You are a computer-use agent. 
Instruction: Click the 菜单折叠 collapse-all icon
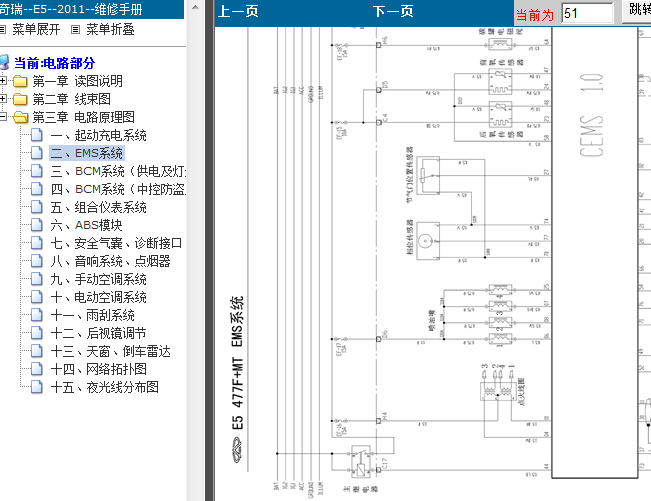tap(75, 29)
